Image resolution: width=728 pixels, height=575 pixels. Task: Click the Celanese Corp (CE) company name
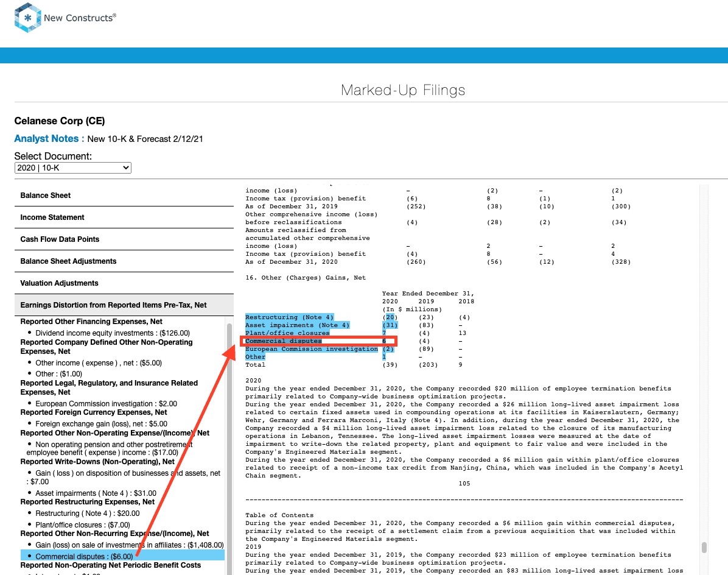click(60, 121)
